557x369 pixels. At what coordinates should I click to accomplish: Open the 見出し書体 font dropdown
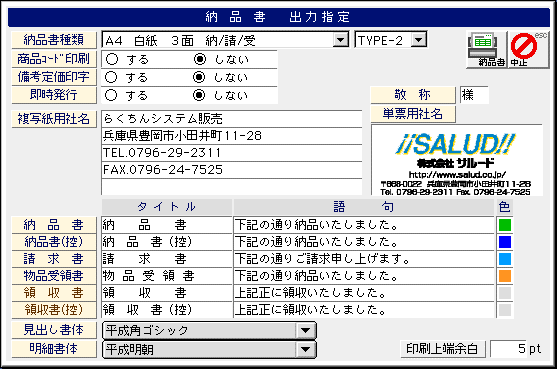tap(305, 331)
